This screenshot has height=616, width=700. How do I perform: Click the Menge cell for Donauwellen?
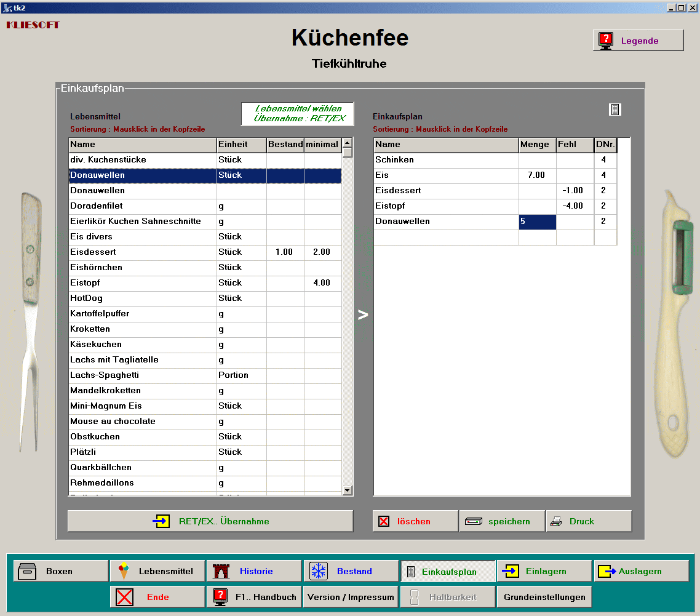537,222
